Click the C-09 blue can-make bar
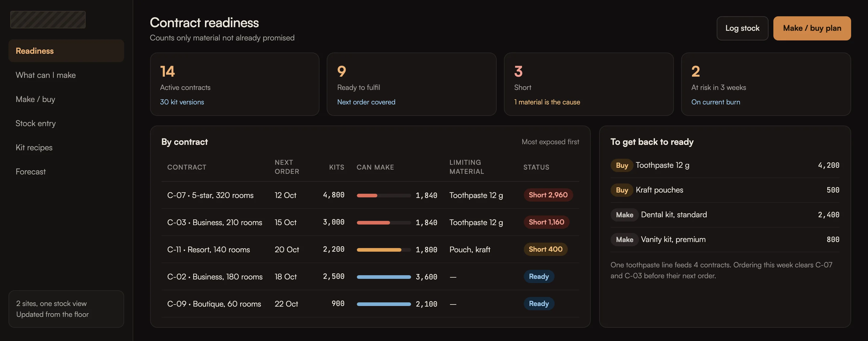868x341 pixels. 384,304
